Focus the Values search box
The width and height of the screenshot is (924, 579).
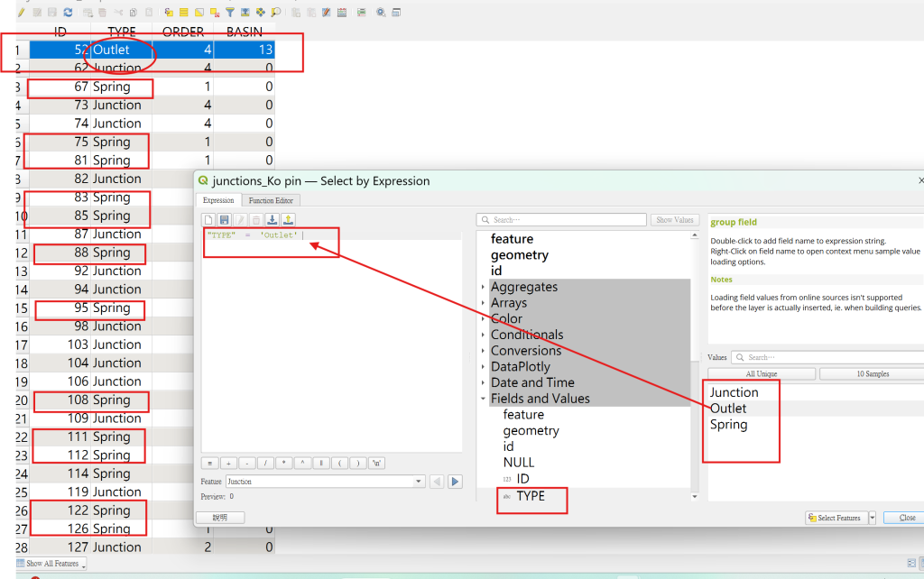(828, 357)
